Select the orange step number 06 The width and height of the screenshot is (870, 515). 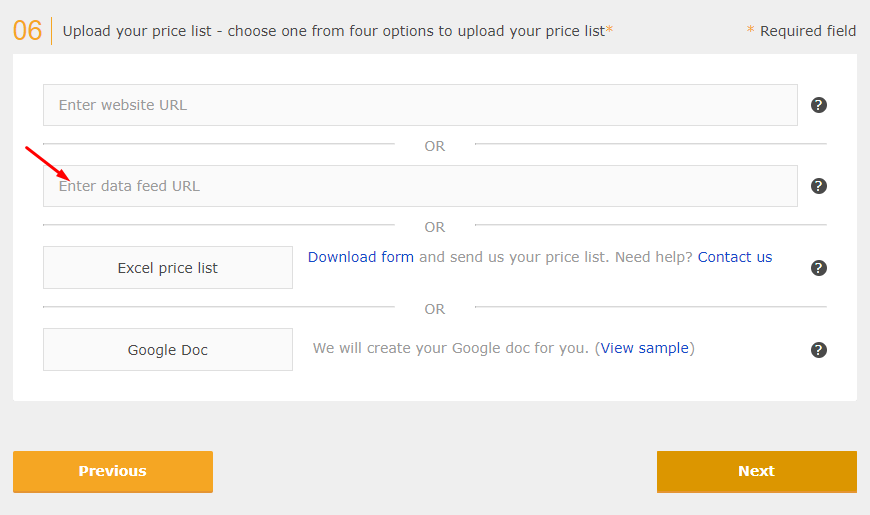[x=27, y=31]
